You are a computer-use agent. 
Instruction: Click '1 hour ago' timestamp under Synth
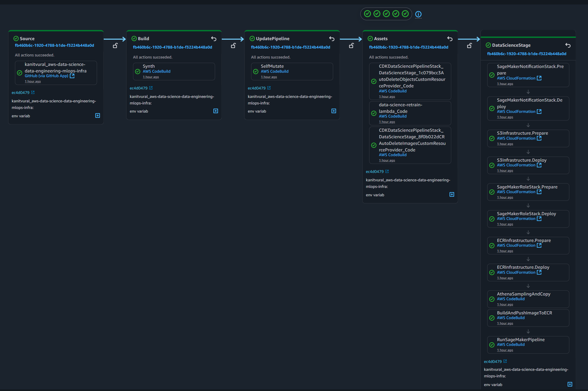click(151, 77)
